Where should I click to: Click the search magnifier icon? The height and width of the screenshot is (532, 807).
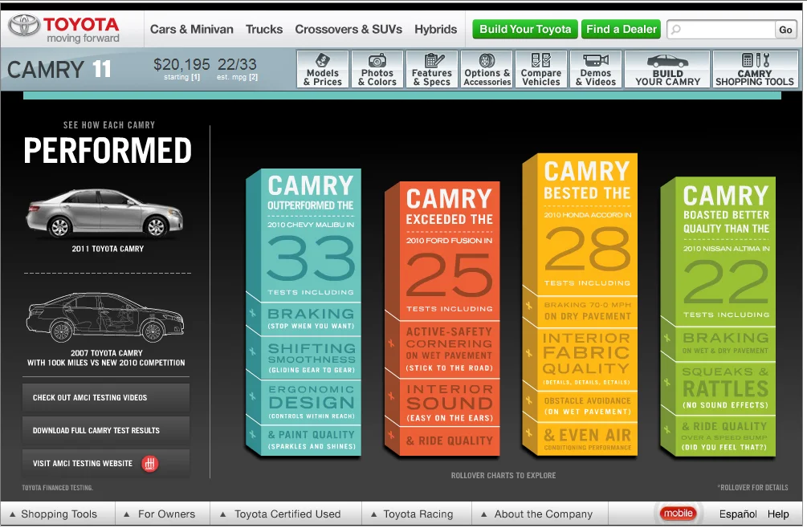point(676,30)
